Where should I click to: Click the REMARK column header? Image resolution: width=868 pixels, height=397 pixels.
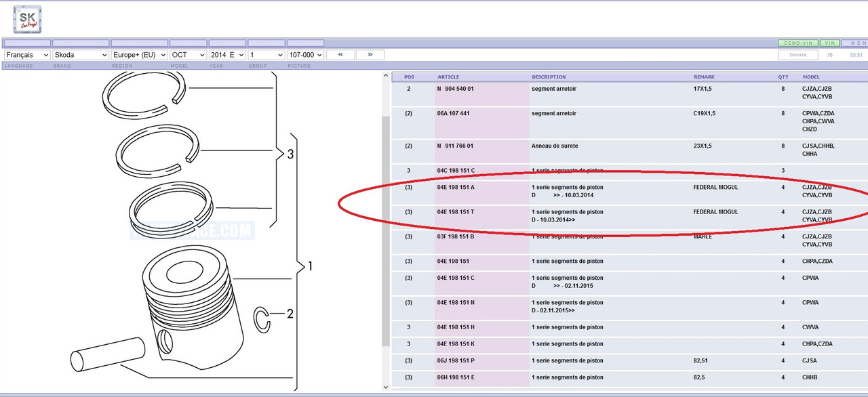click(704, 77)
